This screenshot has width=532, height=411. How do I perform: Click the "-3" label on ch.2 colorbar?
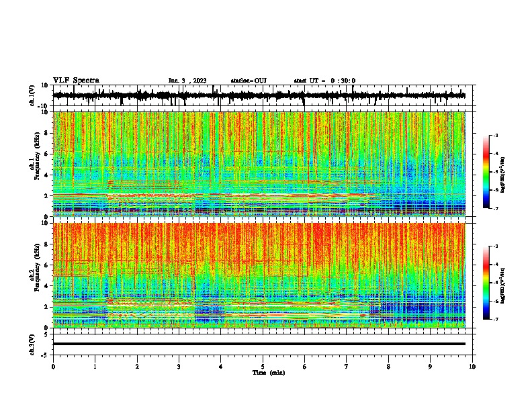[495, 246]
